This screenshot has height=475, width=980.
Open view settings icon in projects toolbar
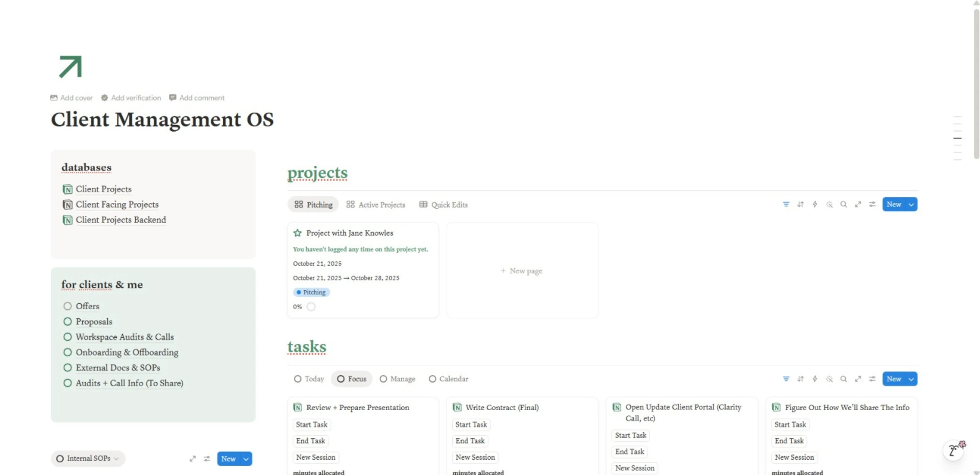pyautogui.click(x=872, y=205)
